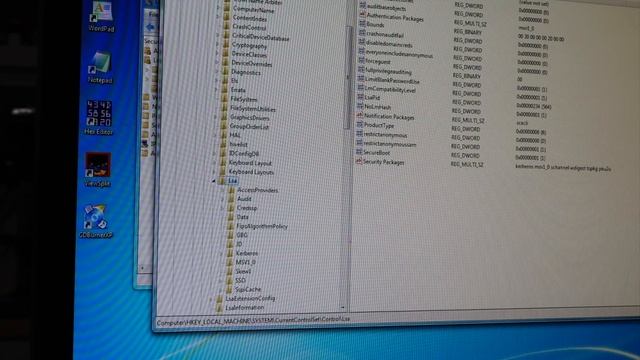Select the LmCompatibilityLevel value name
The height and width of the screenshot is (360, 640).
click(x=390, y=89)
